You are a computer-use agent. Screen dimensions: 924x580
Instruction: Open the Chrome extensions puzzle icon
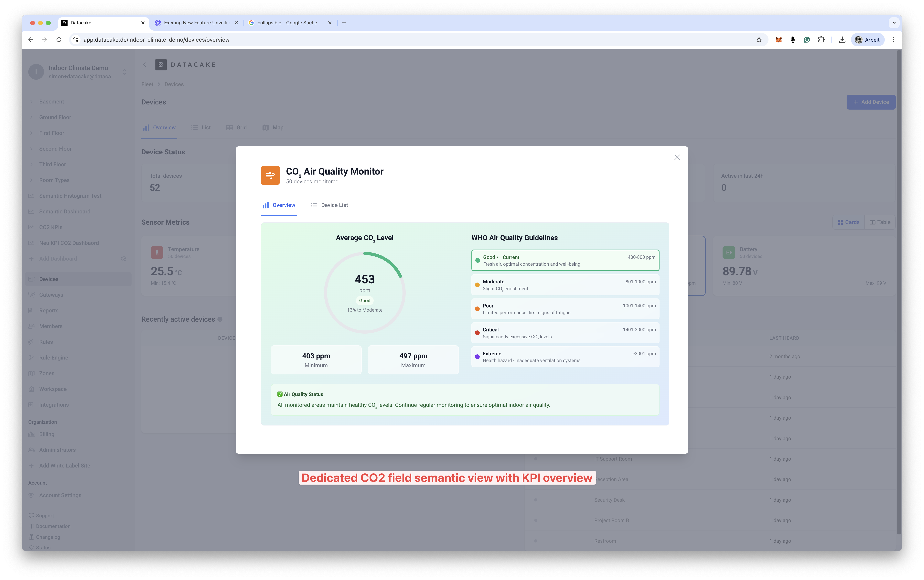click(x=821, y=39)
